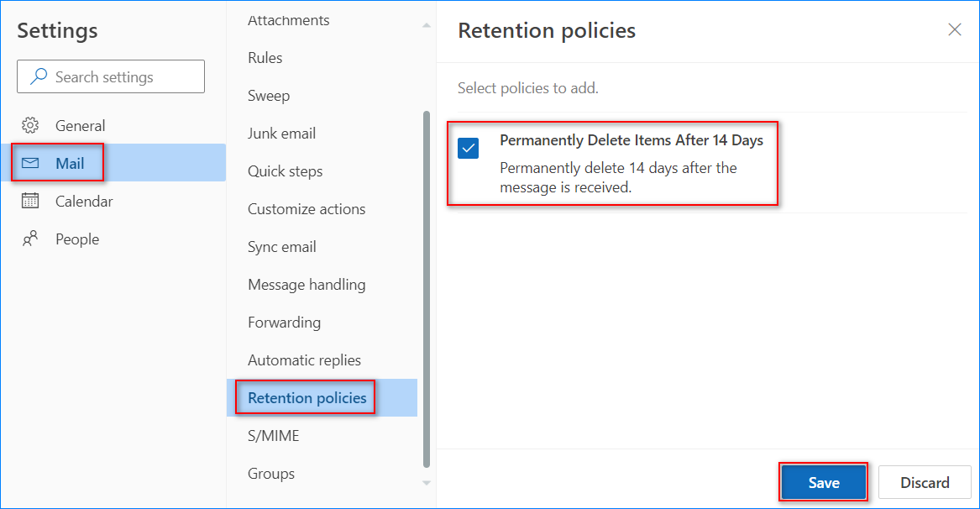This screenshot has height=509, width=980.
Task: Open the Rules settings page
Action: (265, 58)
